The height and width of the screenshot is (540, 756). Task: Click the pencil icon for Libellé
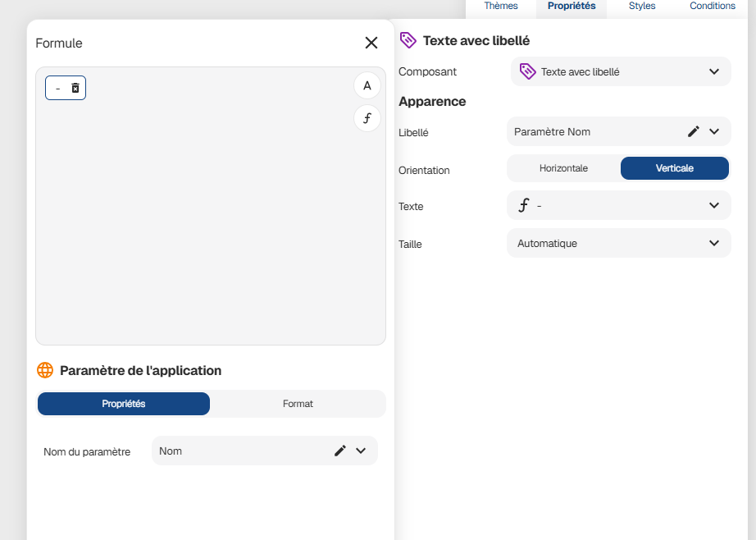coord(694,131)
